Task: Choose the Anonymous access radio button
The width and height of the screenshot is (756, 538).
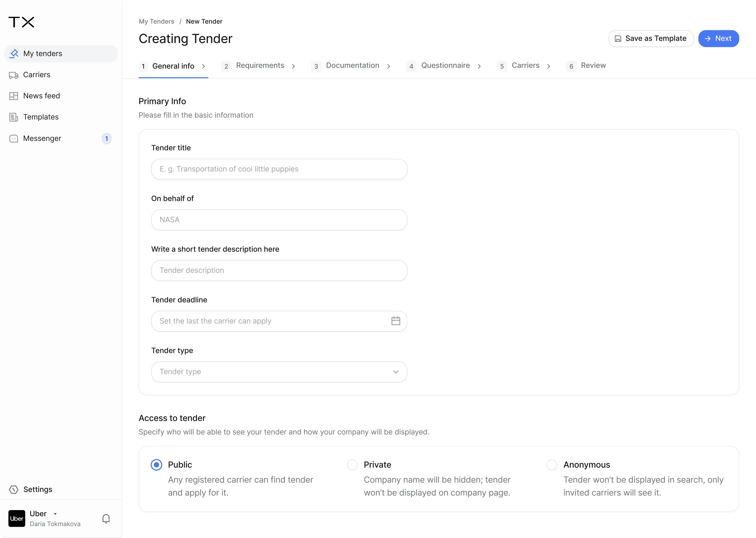Action: [552, 465]
